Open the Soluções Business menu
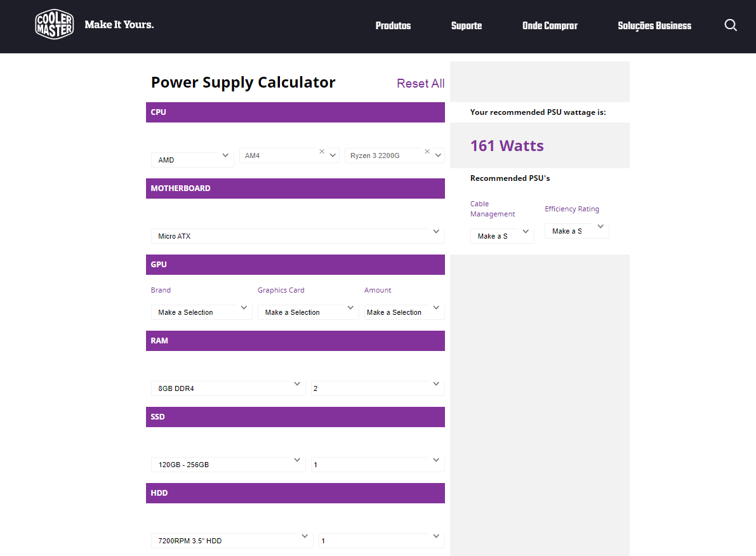The image size is (756, 556). click(654, 25)
